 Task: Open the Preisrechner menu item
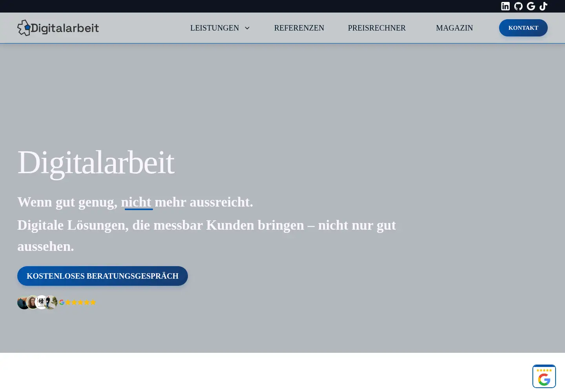tap(377, 28)
